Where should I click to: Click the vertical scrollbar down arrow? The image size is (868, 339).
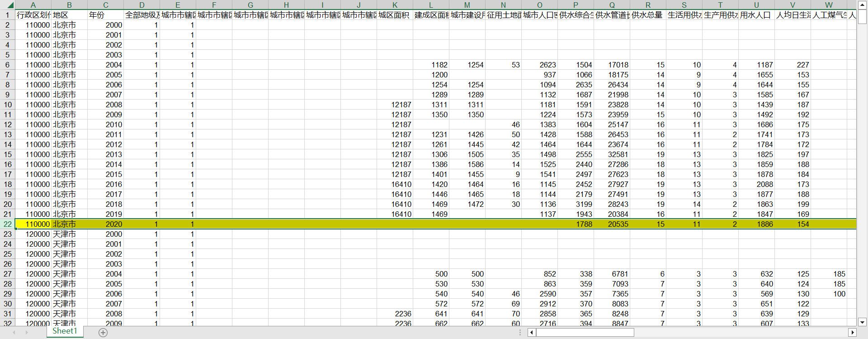coord(862,322)
